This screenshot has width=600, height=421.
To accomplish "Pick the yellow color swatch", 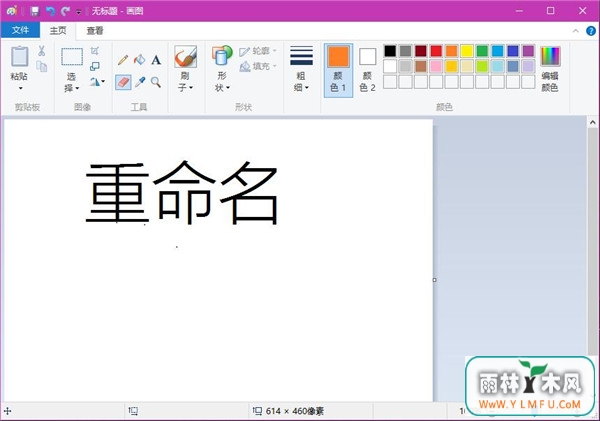I will click(x=467, y=51).
